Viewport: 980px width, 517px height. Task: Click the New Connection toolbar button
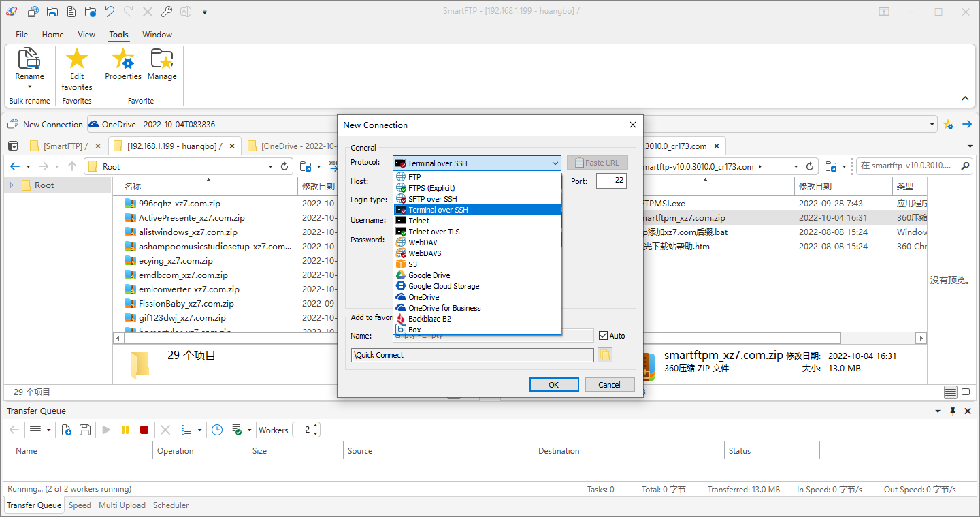tap(46, 125)
